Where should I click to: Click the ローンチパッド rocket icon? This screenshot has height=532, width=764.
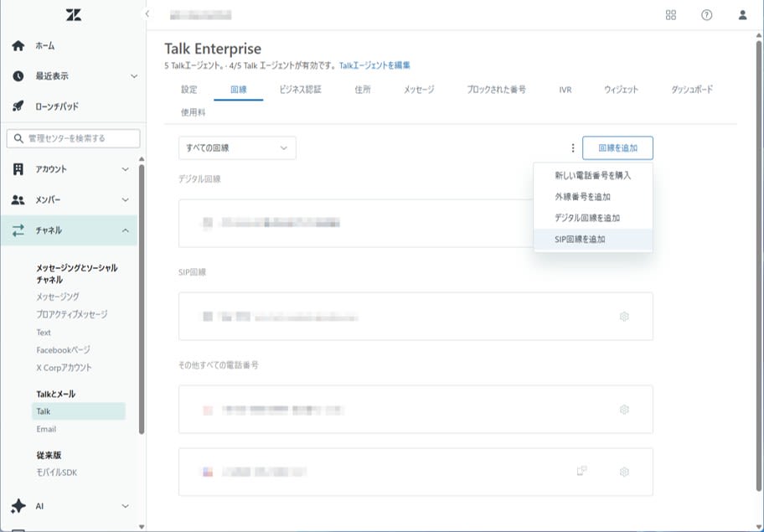tap(18, 106)
